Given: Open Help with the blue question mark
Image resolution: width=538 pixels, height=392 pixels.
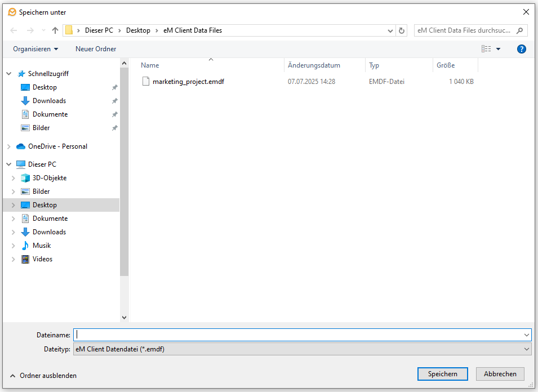Looking at the screenshot, I should click(x=521, y=49).
